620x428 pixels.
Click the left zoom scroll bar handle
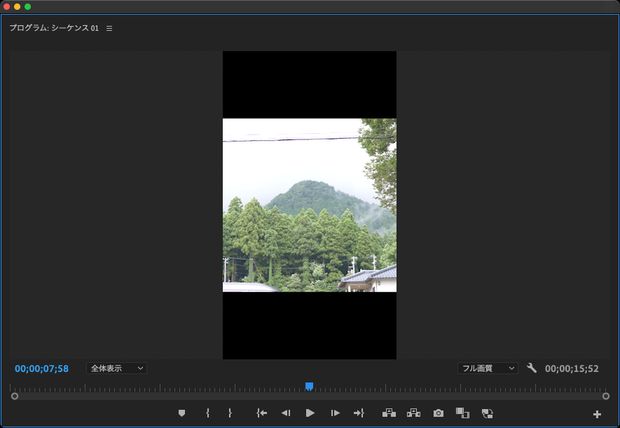pyautogui.click(x=15, y=396)
